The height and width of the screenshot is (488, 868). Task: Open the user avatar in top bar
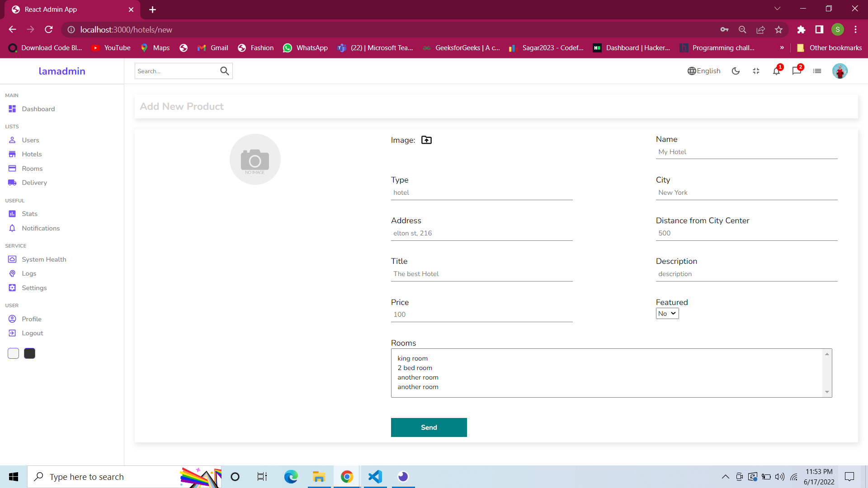tap(840, 71)
